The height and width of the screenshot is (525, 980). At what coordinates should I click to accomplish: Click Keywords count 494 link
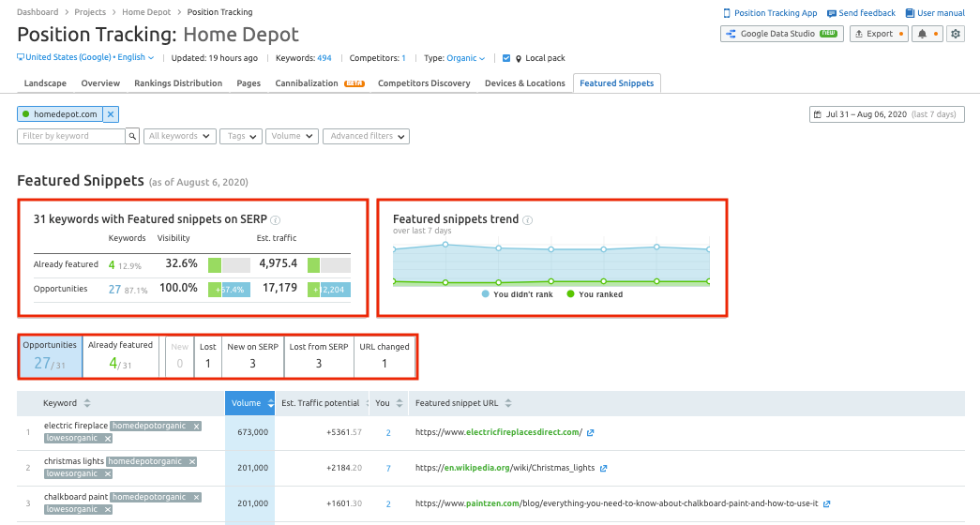324,58
